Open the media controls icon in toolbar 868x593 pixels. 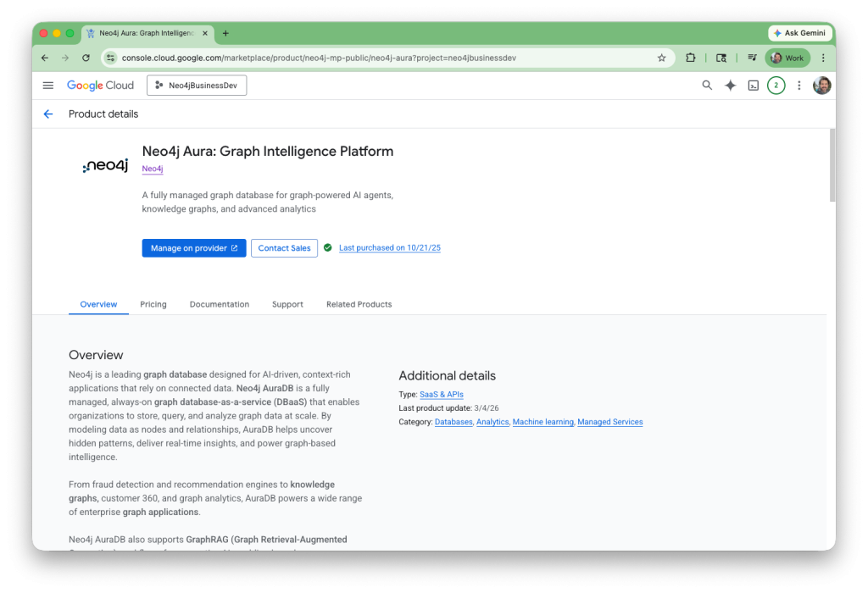[751, 58]
